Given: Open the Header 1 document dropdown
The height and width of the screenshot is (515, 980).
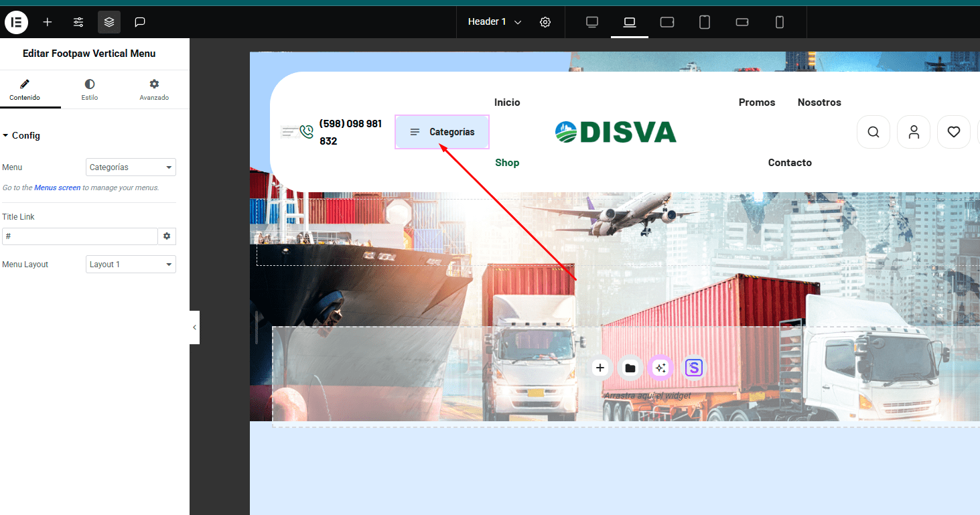Looking at the screenshot, I should pos(494,22).
